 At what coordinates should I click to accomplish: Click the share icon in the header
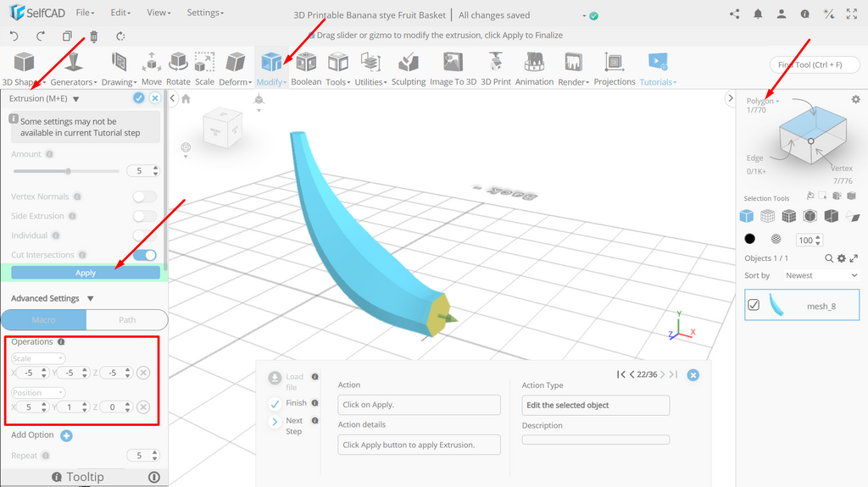pos(735,14)
